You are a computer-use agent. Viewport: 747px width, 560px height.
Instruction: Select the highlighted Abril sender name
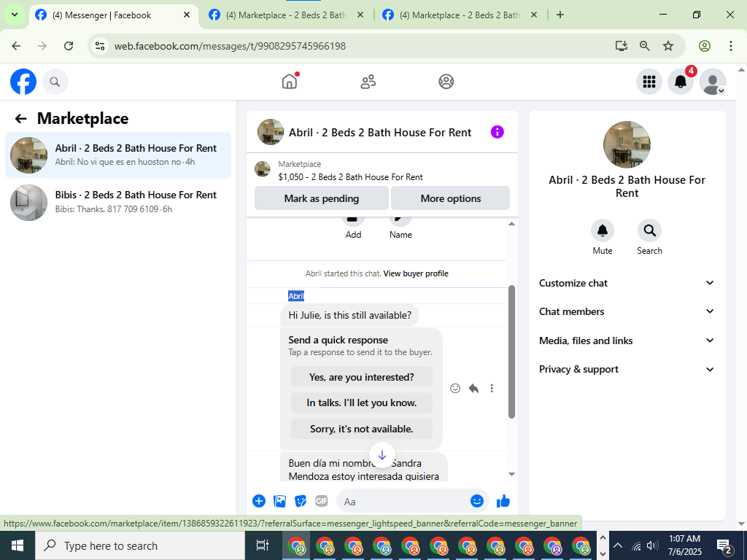(x=296, y=296)
